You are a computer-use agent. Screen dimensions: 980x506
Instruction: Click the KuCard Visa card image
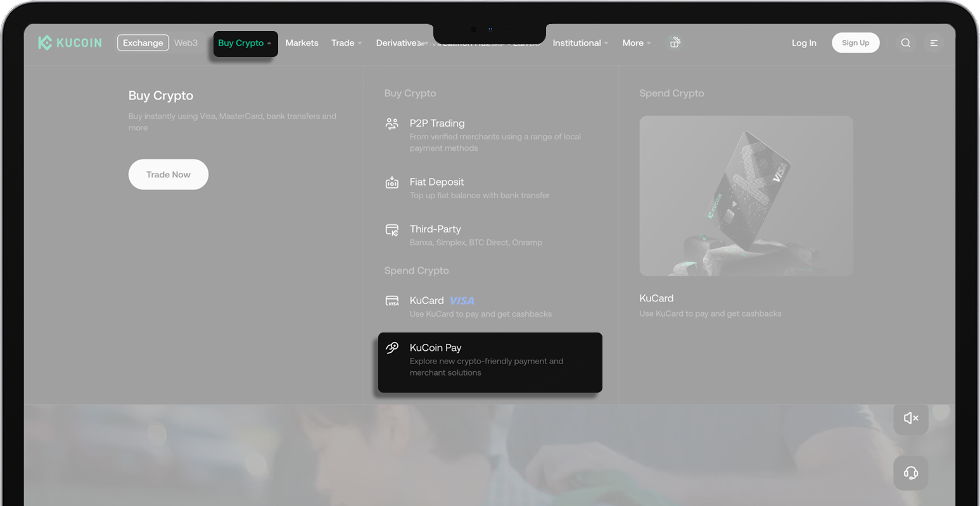(x=746, y=196)
